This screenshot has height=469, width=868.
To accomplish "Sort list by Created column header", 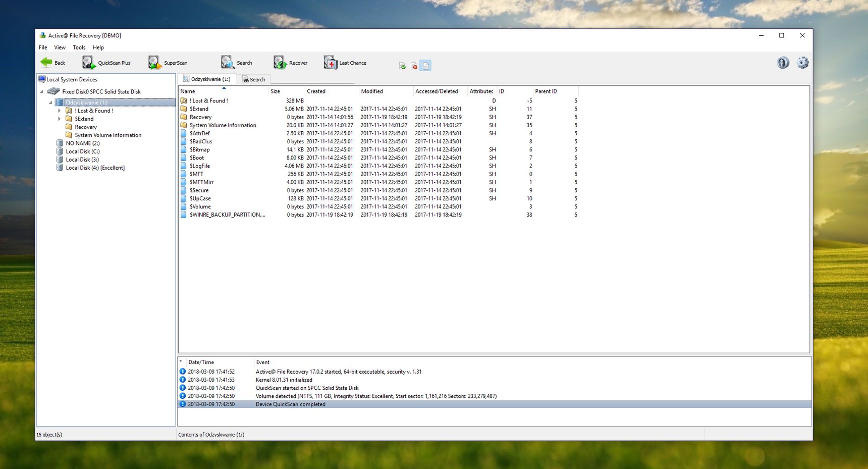I will coord(332,91).
